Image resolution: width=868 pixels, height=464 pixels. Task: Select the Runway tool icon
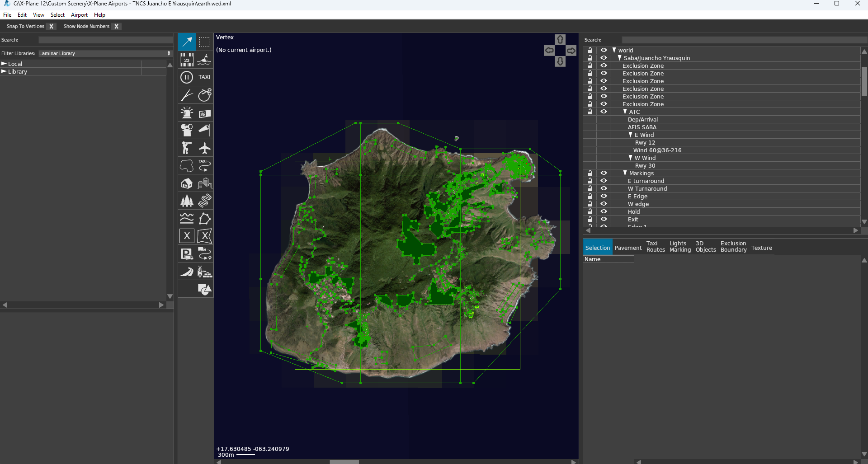click(x=187, y=59)
